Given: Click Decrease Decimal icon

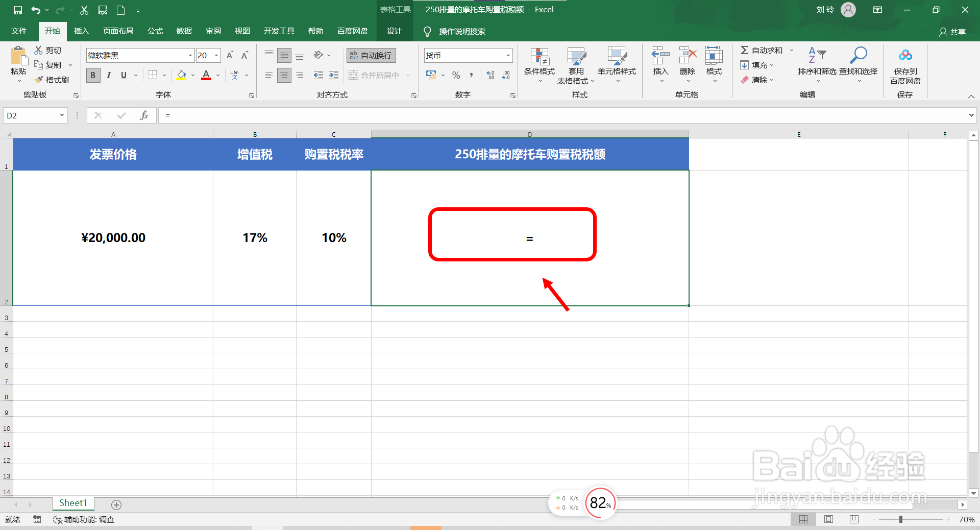Looking at the screenshot, I should [506, 75].
